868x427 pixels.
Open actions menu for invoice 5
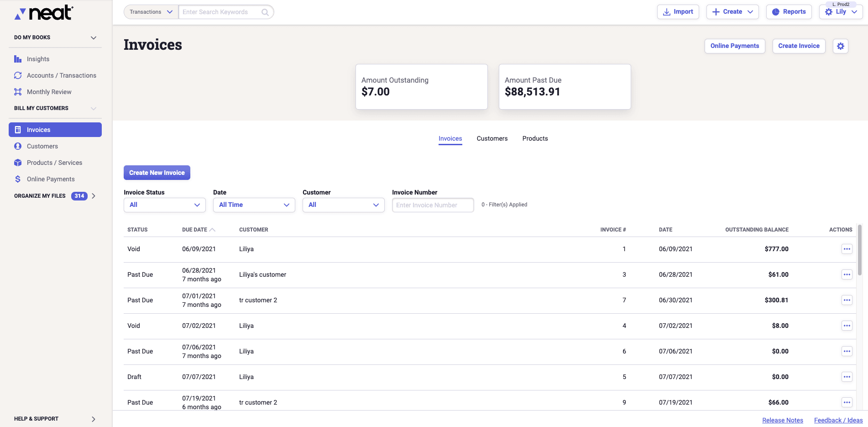(x=847, y=377)
